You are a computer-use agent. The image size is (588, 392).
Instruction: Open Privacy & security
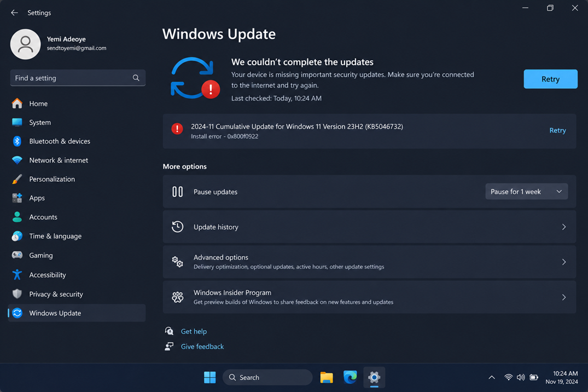point(77,294)
